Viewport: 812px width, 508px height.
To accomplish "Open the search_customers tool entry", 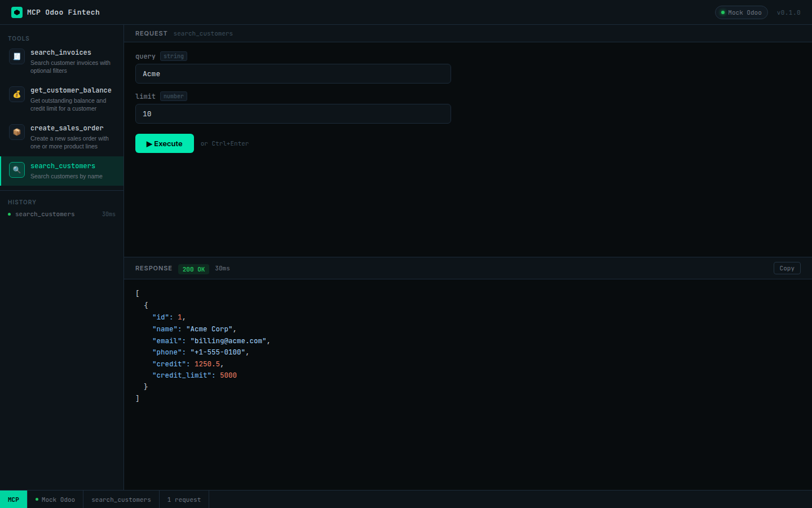I will pos(62,171).
